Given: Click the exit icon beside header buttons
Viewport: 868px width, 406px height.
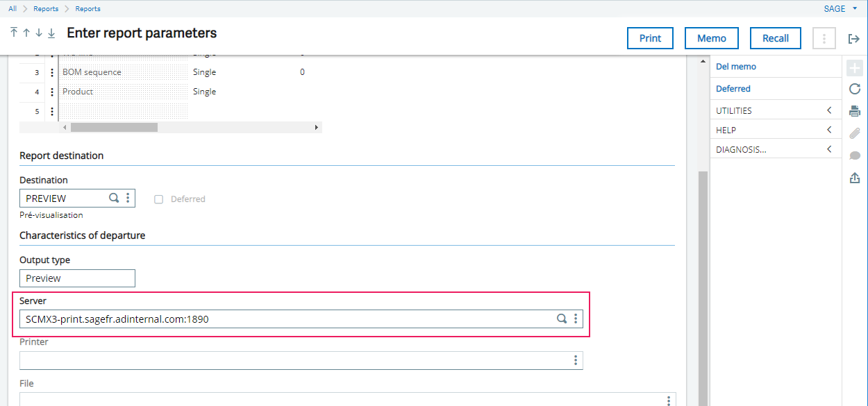Looking at the screenshot, I should tap(854, 39).
